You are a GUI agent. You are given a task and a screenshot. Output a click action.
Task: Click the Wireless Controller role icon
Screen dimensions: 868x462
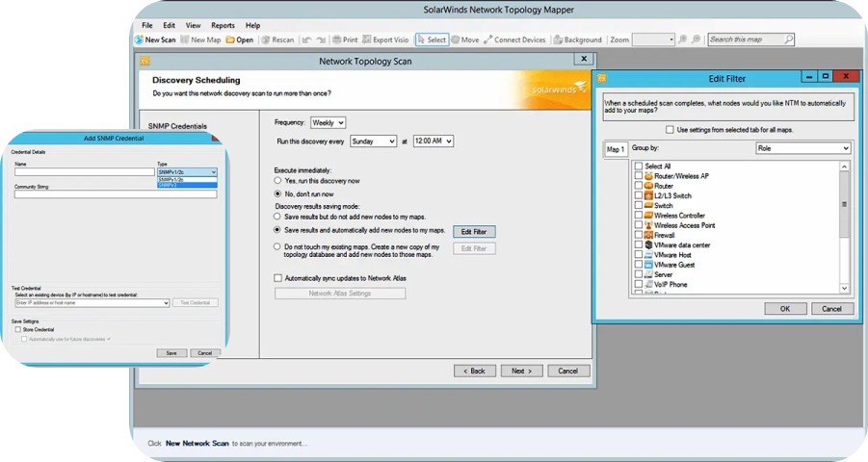648,216
